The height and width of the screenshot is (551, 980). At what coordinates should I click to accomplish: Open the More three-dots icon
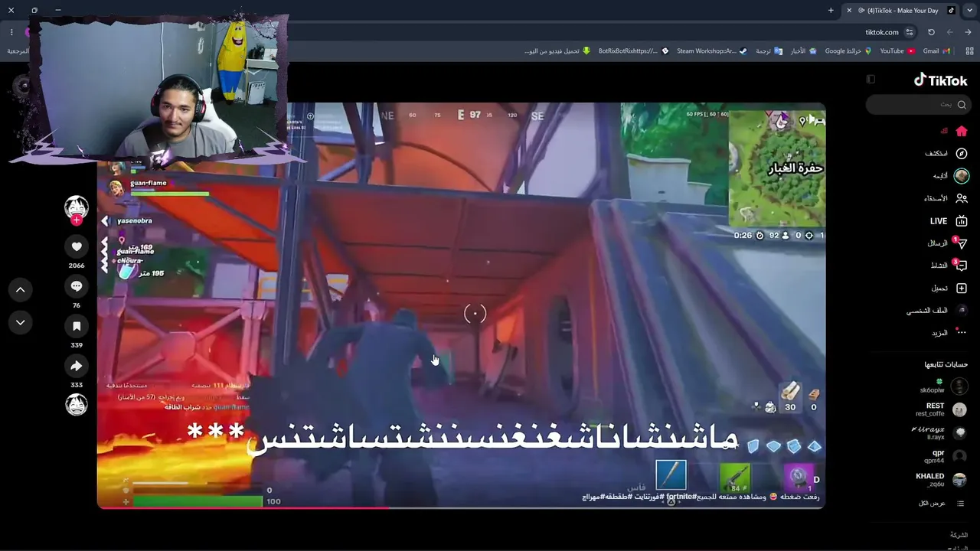pos(962,333)
